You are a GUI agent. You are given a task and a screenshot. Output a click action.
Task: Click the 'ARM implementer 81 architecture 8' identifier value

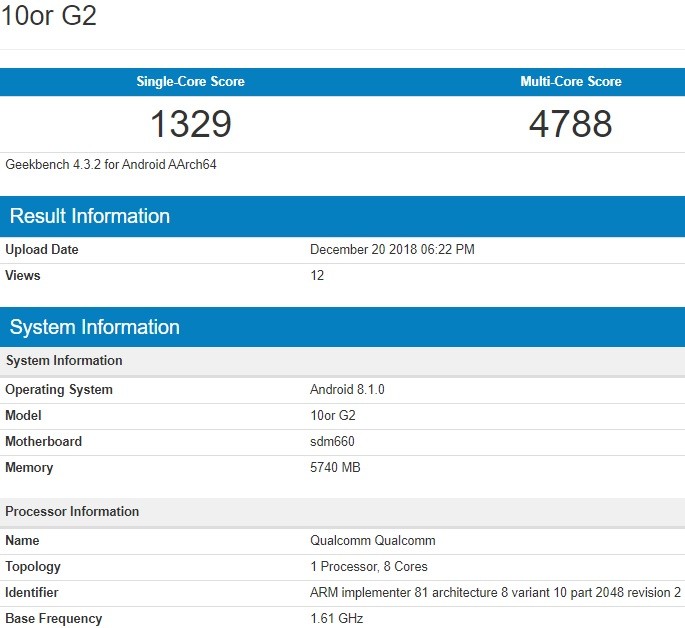coord(495,593)
